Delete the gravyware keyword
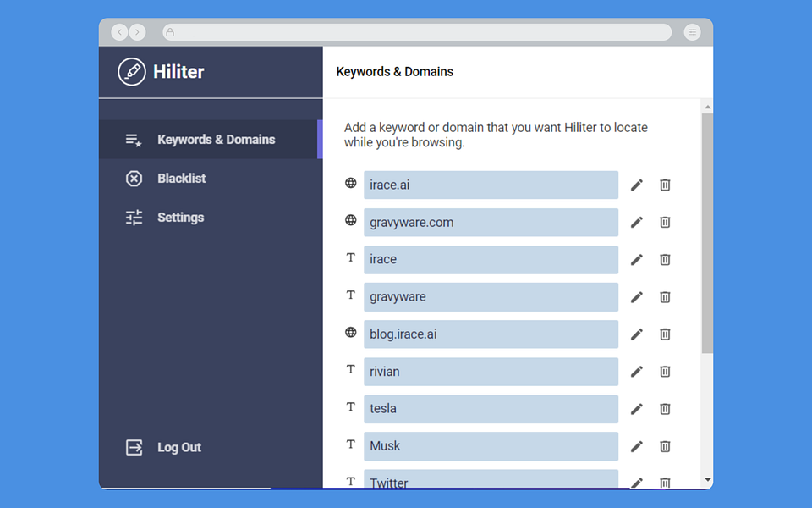This screenshot has height=508, width=812. point(665,297)
